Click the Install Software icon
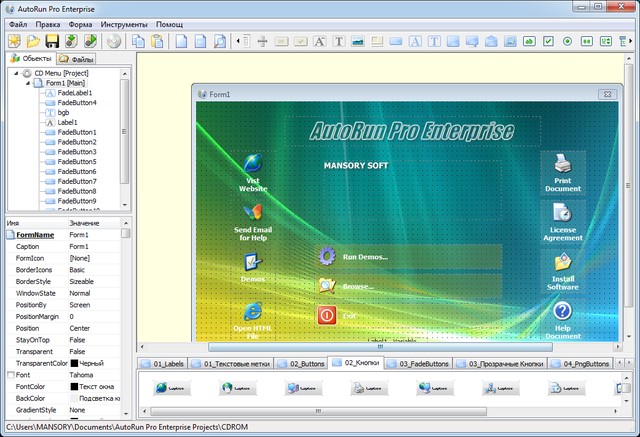This screenshot has height=437, width=640. pos(563,261)
